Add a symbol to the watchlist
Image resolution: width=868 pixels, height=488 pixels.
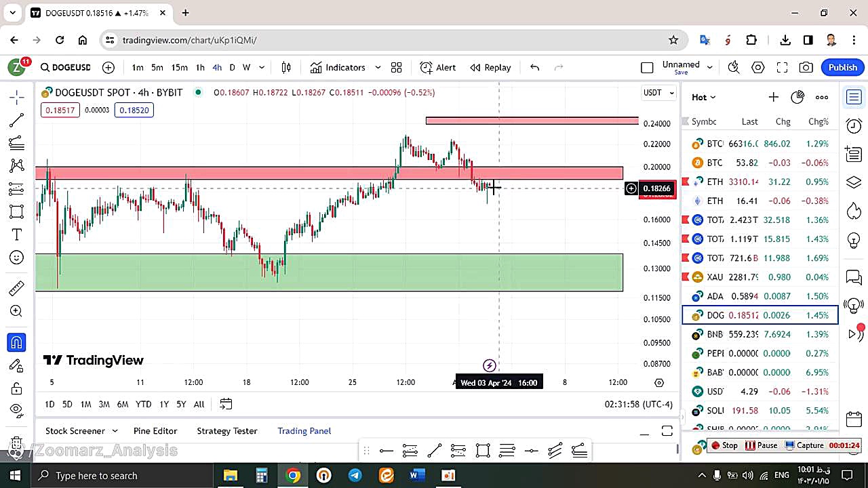coord(773,97)
